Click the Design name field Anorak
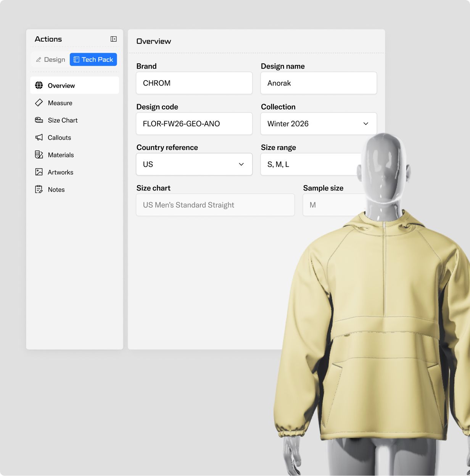470x476 pixels. [x=318, y=83]
